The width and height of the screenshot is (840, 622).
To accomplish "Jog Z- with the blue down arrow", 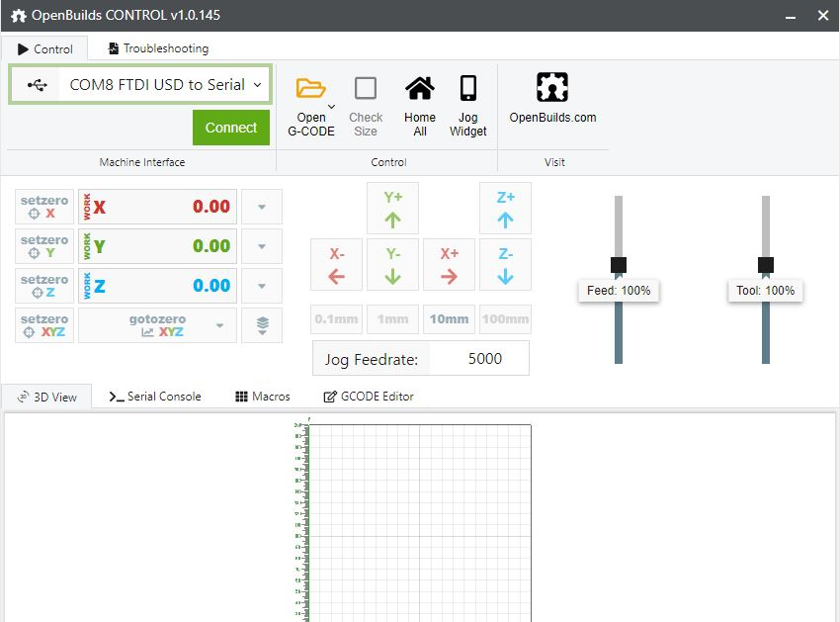I will 505,264.
